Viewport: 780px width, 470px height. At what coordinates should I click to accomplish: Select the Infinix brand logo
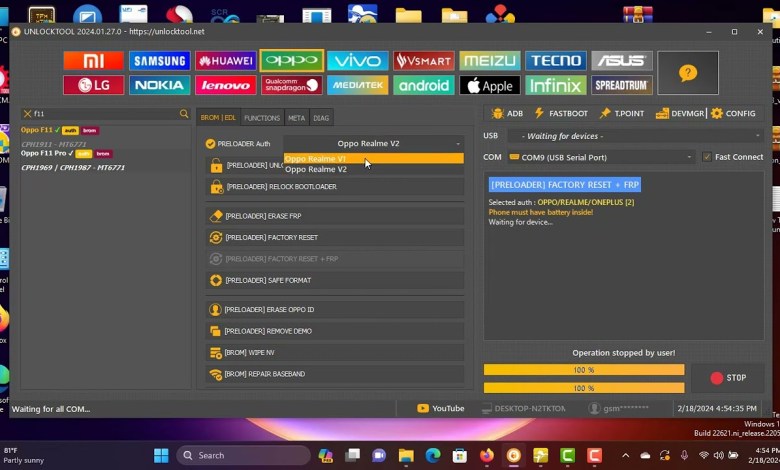(x=556, y=85)
